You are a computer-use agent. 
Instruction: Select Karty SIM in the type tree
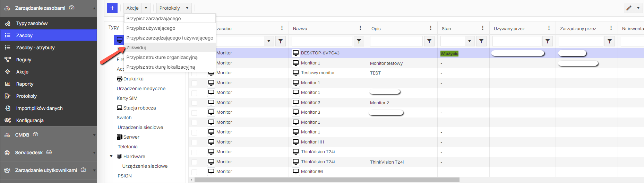(127, 98)
